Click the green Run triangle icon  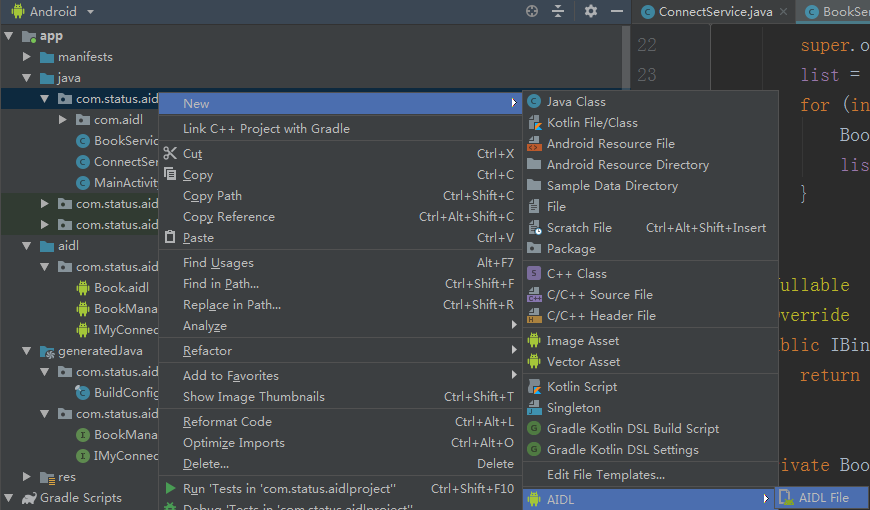click(x=170, y=489)
